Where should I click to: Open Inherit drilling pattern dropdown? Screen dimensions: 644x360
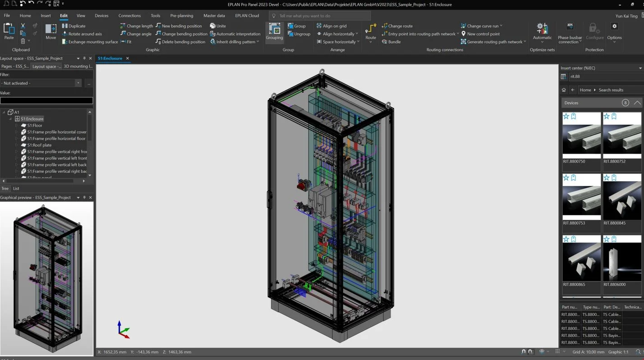(258, 42)
